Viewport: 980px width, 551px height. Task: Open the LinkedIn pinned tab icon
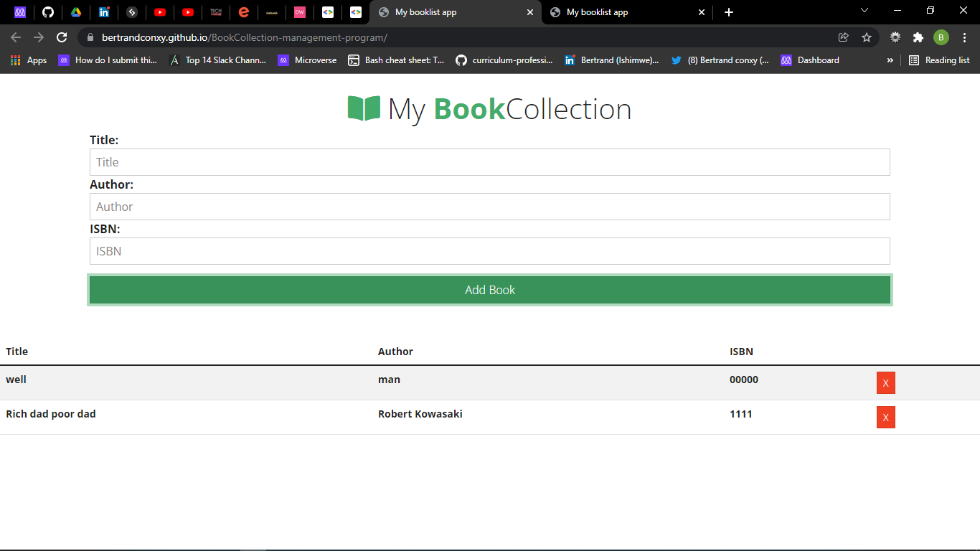[104, 12]
